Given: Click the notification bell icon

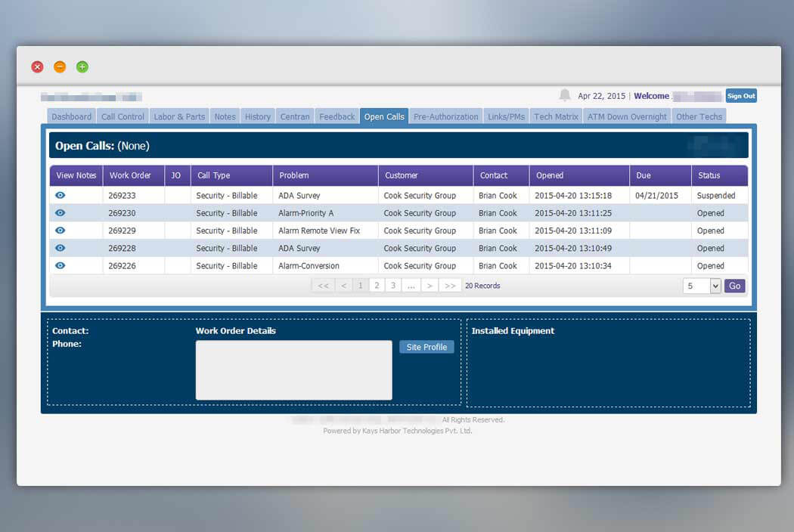Looking at the screenshot, I should 565,95.
